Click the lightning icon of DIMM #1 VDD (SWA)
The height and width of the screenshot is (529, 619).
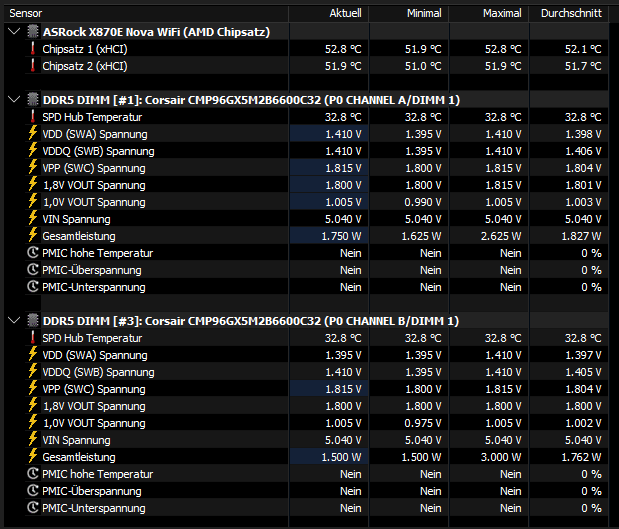(33, 133)
